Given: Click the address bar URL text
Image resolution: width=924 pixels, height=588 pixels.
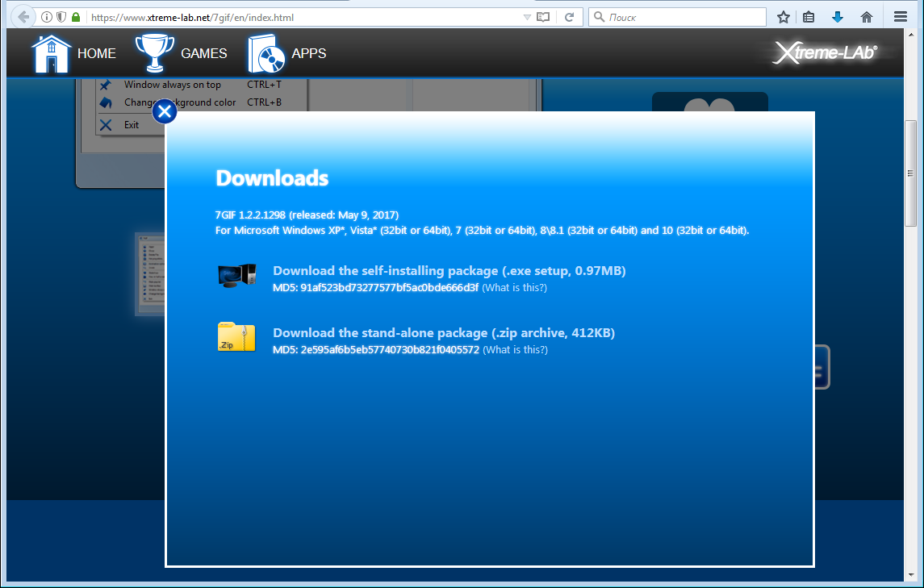Looking at the screenshot, I should (192, 18).
